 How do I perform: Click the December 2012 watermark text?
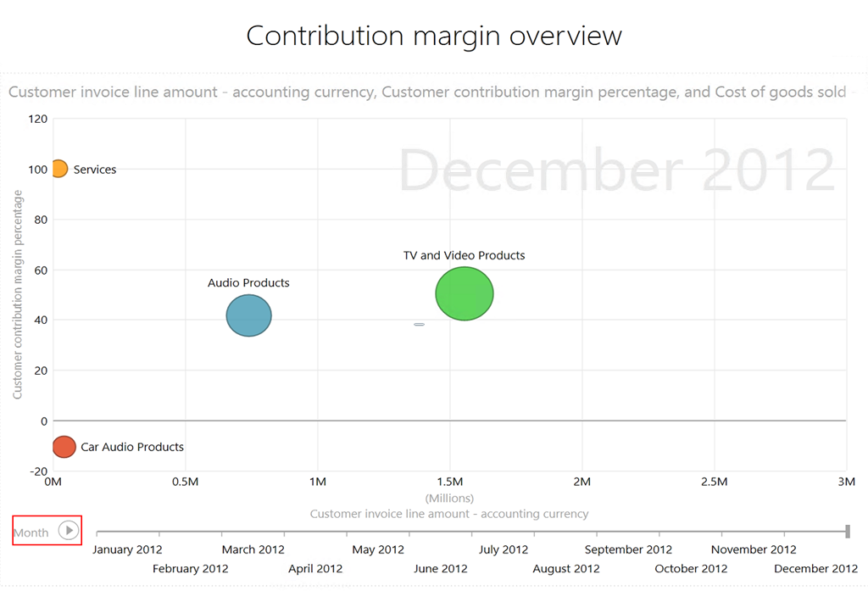click(x=617, y=170)
